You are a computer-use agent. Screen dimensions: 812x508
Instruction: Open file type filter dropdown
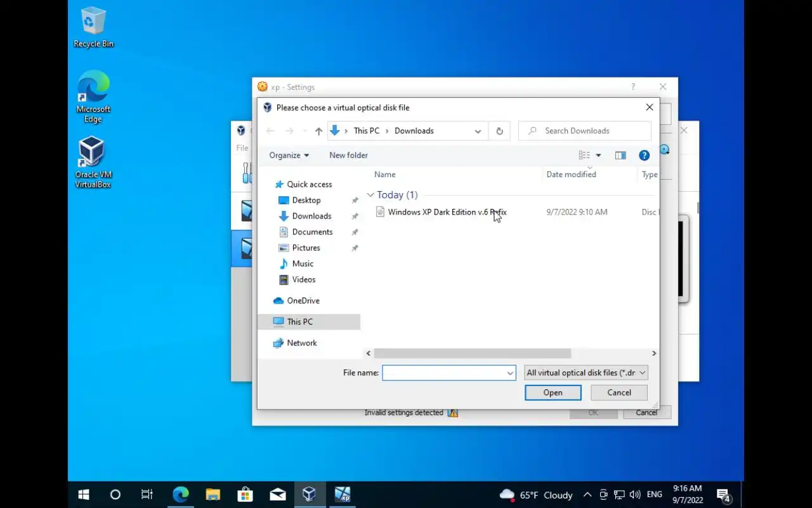coord(586,373)
